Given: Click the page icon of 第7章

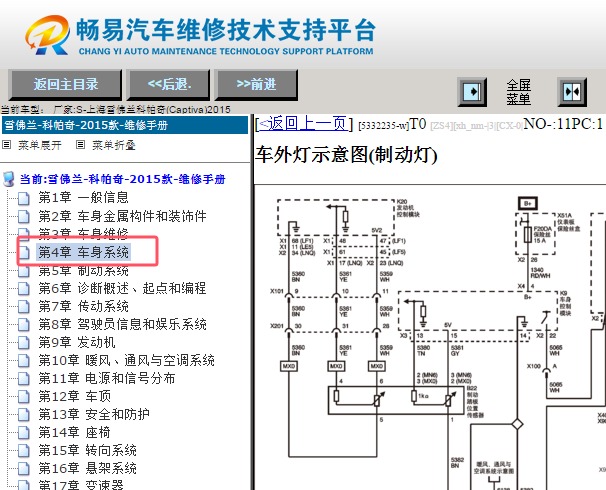Looking at the screenshot, I should click(24, 307).
